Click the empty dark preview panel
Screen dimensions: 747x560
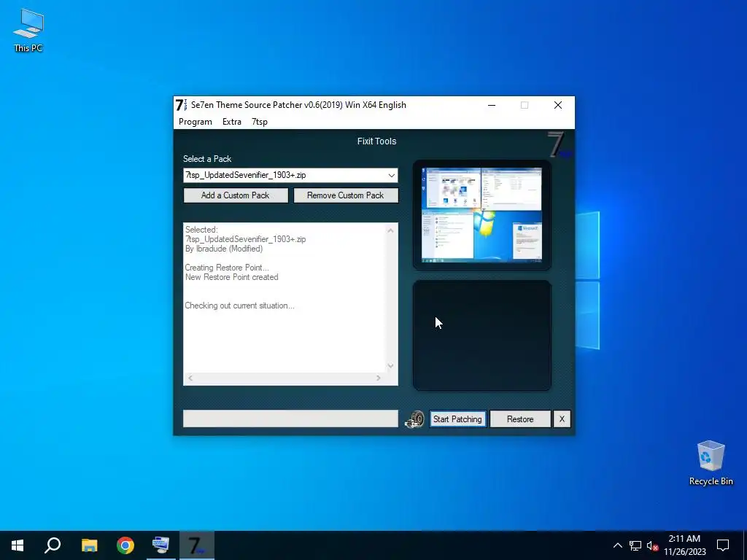click(481, 335)
